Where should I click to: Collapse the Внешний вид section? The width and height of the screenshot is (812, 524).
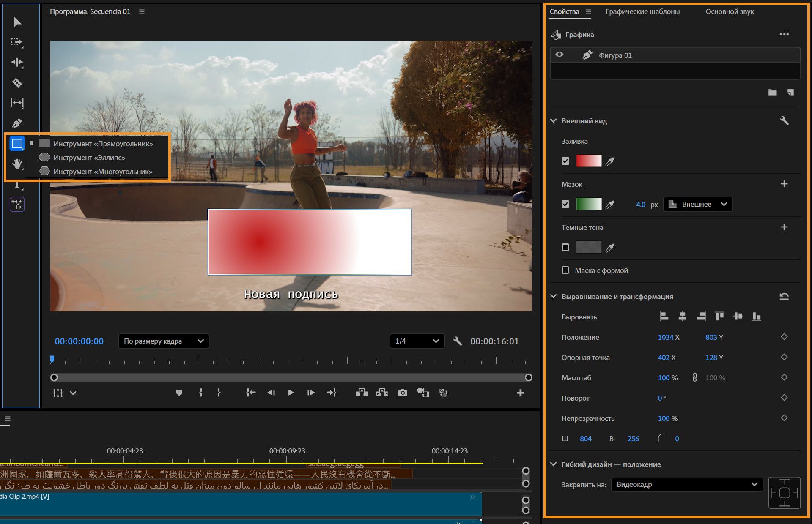(x=554, y=121)
